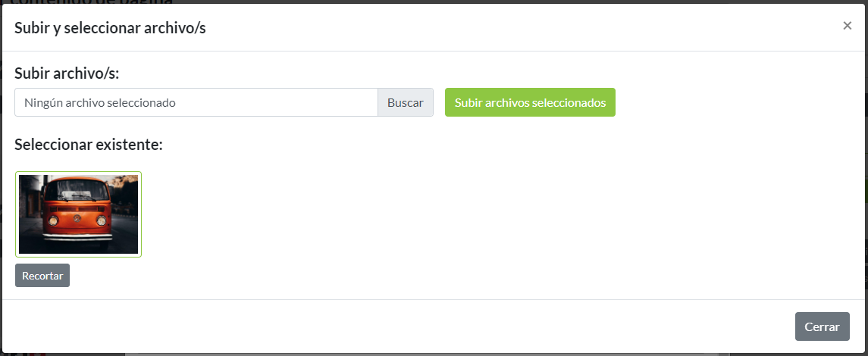Choose the existing van photo
This screenshot has height=356, width=868.
[78, 214]
